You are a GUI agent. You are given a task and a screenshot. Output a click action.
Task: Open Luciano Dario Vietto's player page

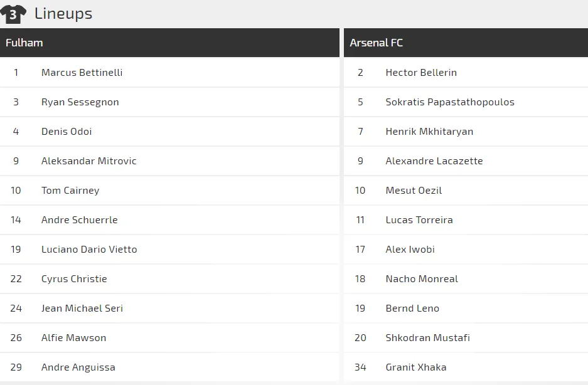tap(89, 250)
